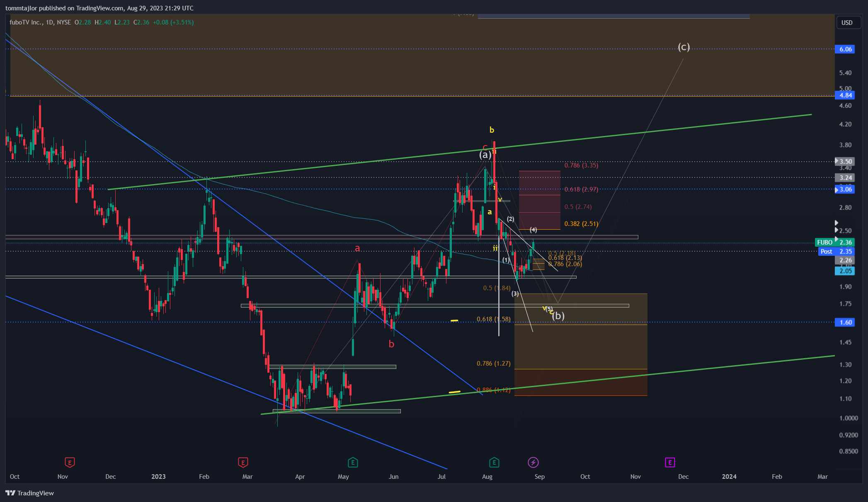
Task: Select the 0.618 (1.58) Fibonacci label
Action: click(494, 319)
